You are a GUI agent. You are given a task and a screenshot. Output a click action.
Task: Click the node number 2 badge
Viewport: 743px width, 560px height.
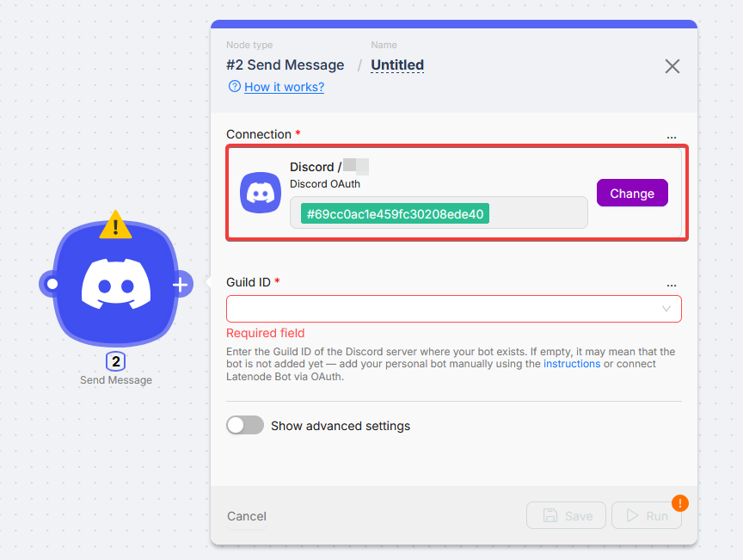115,362
